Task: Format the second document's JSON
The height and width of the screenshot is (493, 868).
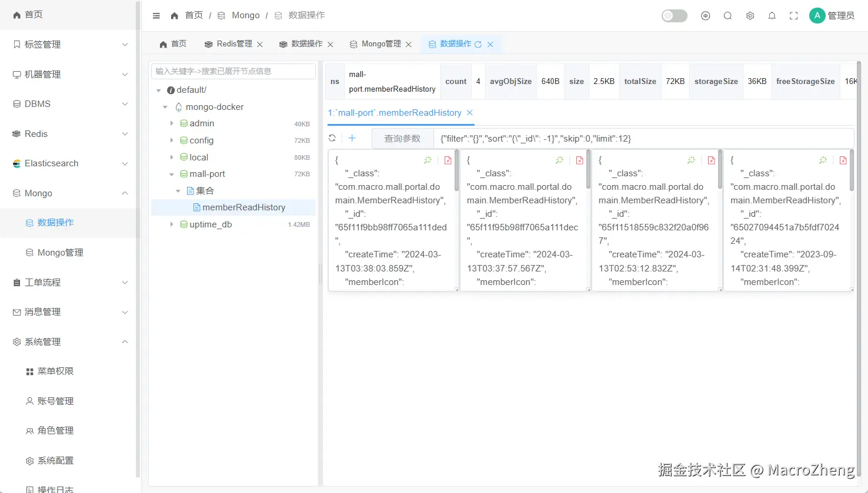Action: 559,160
